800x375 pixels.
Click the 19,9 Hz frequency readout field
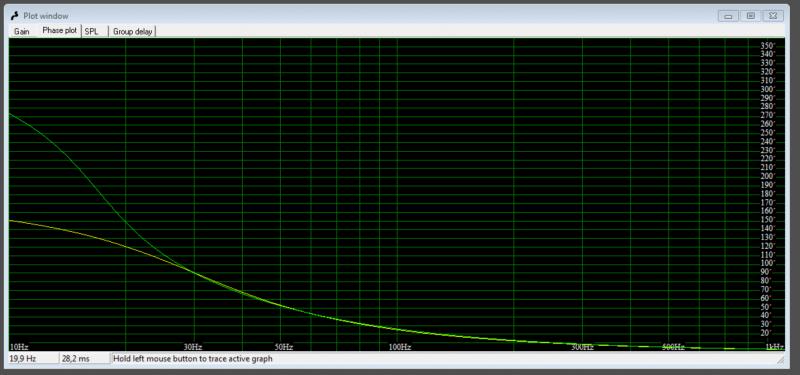[33, 359]
